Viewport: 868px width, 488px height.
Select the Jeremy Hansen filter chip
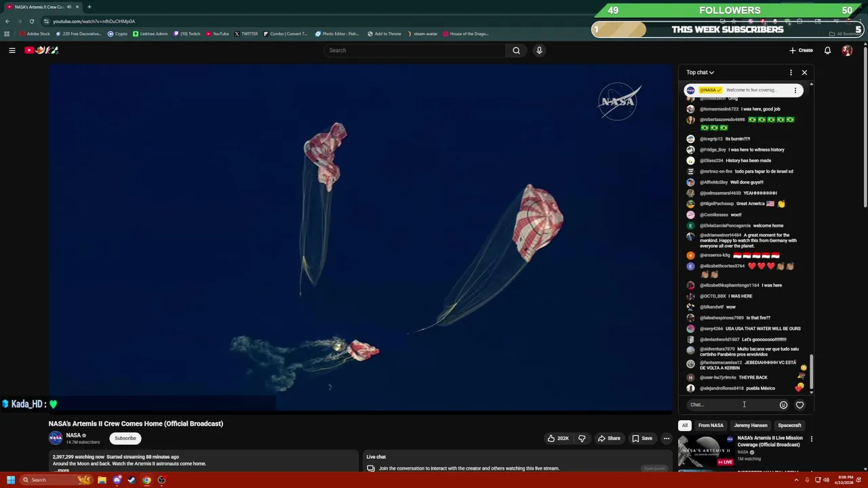pos(751,426)
